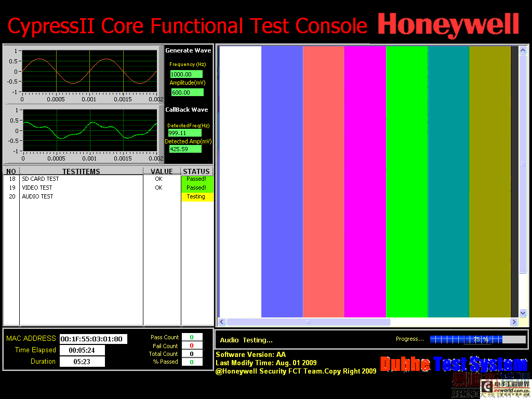Screen dimensions: 532x399
Task: Select the VIDEO TEST row
Action: click(x=108, y=188)
